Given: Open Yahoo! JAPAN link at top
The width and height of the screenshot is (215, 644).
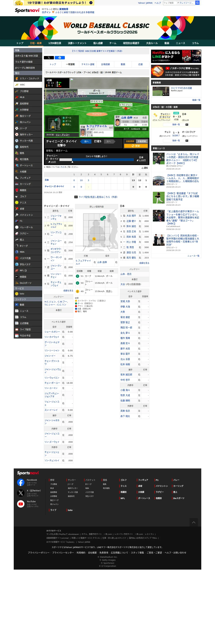Looking at the screenshot, I should [x=145, y=3].
